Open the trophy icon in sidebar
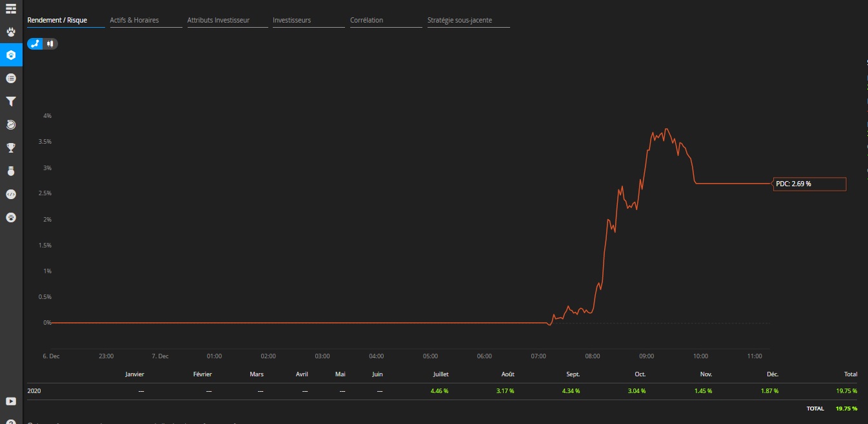Viewport: 868px width, 424px height. tap(11, 148)
